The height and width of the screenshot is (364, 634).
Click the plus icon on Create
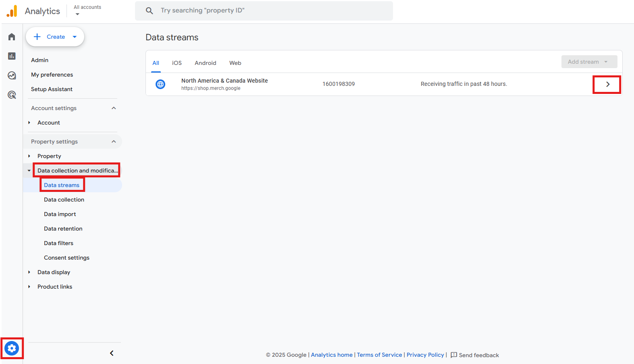[37, 37]
